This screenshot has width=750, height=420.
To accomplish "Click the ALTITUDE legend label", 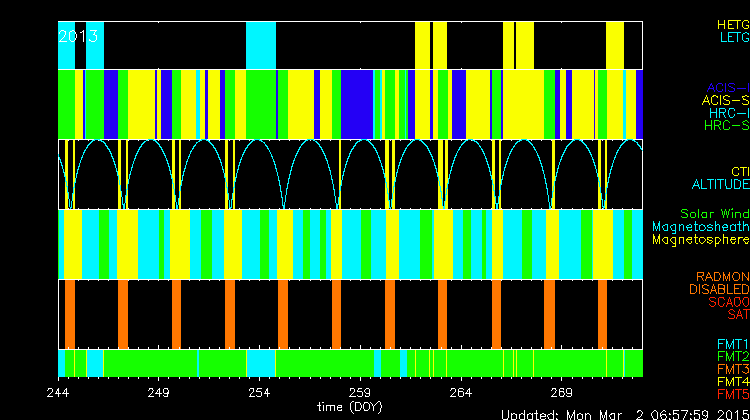I will [x=719, y=185].
